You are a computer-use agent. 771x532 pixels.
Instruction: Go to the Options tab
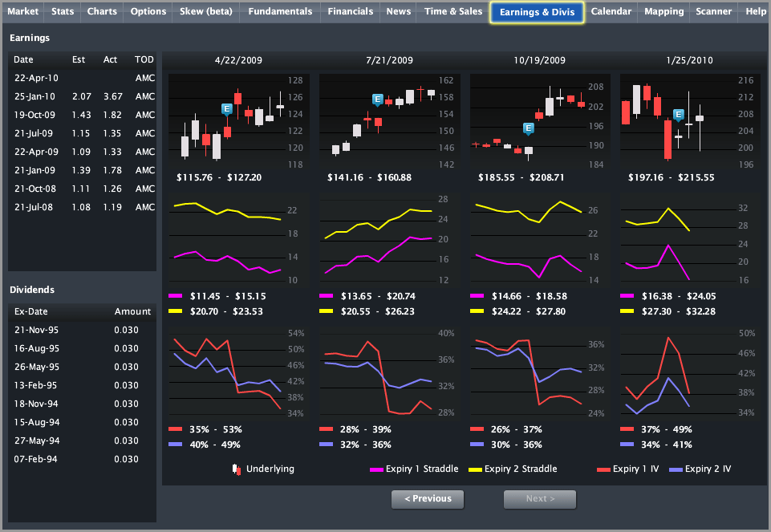[148, 11]
